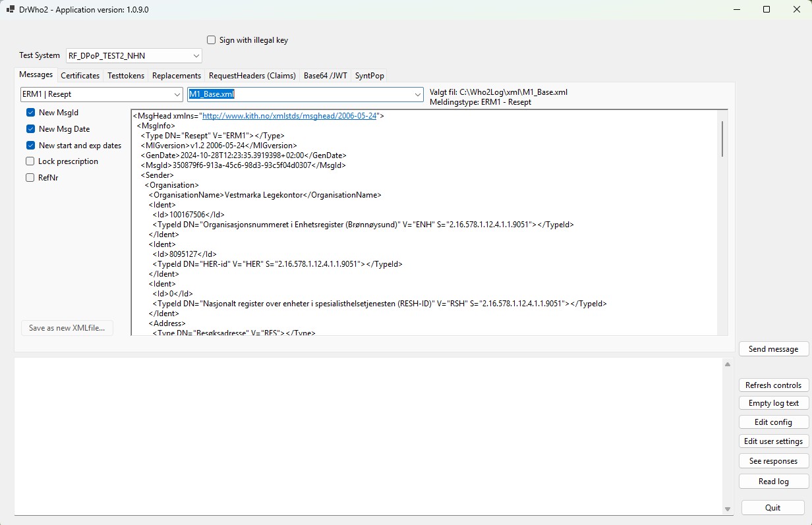Image resolution: width=812 pixels, height=525 pixels.
Task: Enable the "Sign with illegal key" checkbox
Action: [211, 40]
